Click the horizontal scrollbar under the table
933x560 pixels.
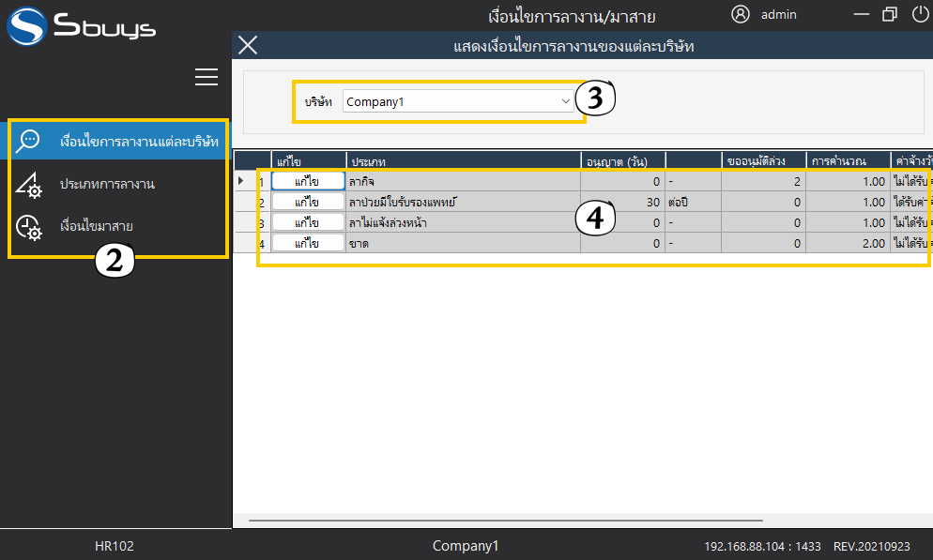tap(506, 519)
